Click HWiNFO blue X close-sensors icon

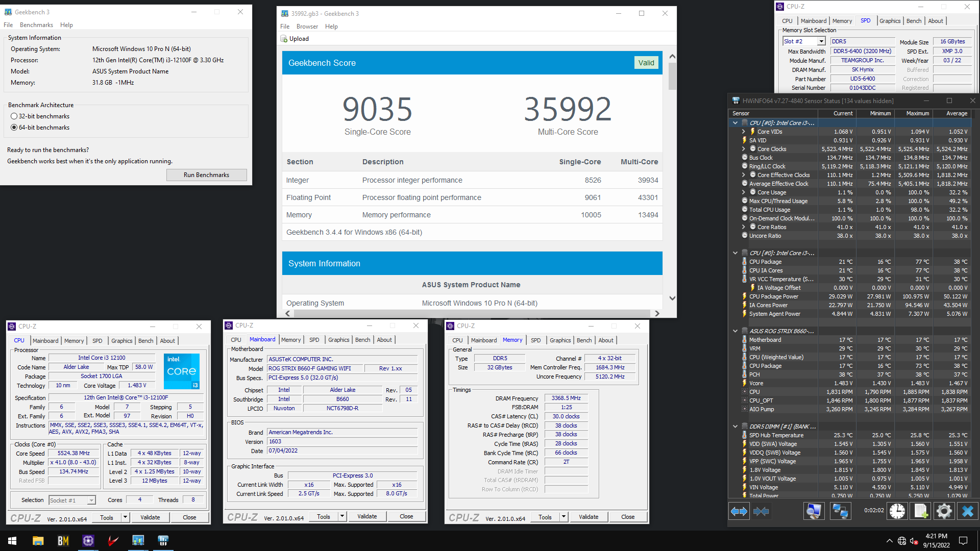pyautogui.click(x=968, y=511)
